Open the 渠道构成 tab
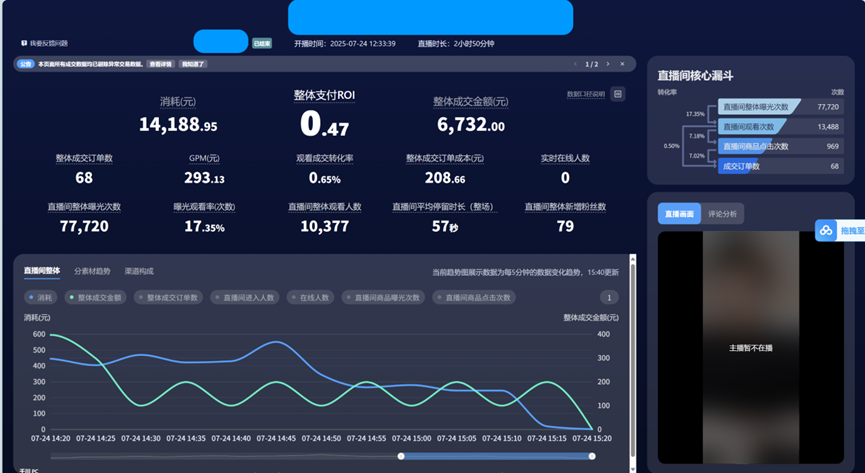Viewport: 865px width, 473px height. point(139,271)
